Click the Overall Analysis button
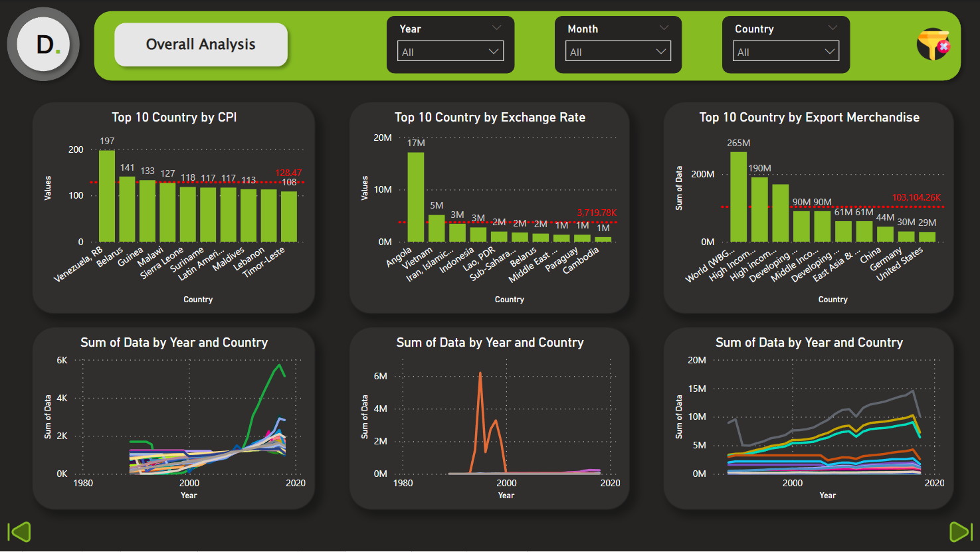 pyautogui.click(x=201, y=45)
